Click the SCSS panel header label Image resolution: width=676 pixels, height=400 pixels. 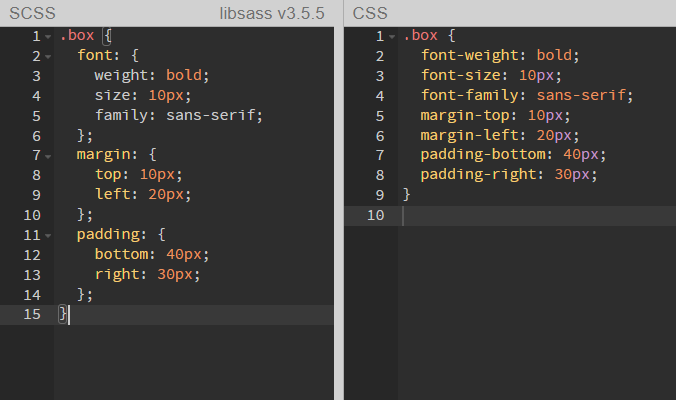pyautogui.click(x=32, y=13)
